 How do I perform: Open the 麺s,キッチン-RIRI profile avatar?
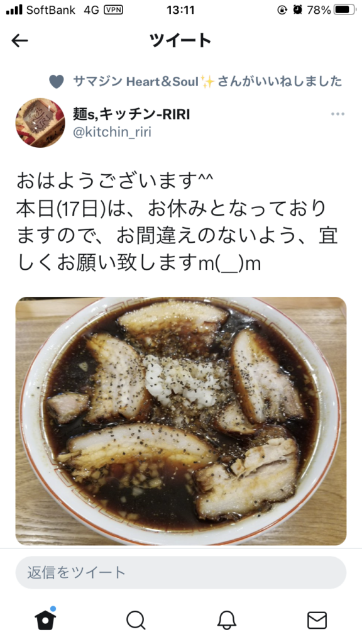tap(40, 123)
